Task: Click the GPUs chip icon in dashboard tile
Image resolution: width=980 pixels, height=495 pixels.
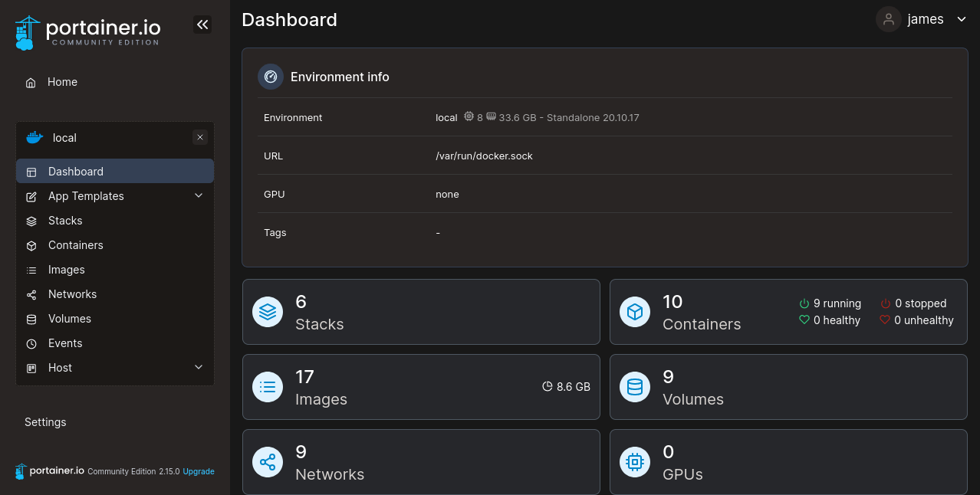Action: (x=635, y=462)
